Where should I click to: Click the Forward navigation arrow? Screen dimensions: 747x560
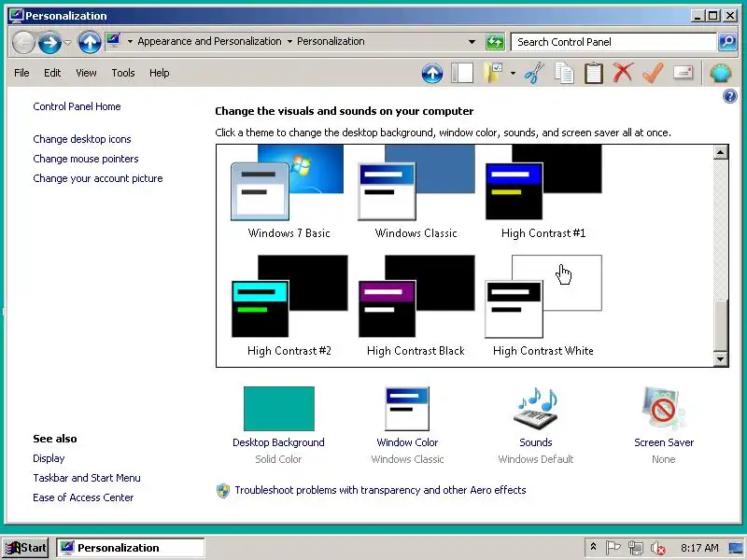[49, 42]
